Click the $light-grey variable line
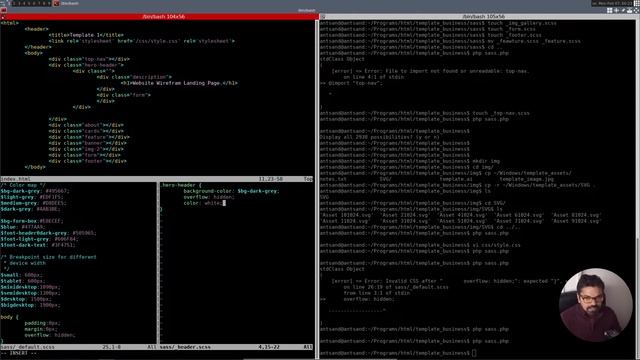 point(32,197)
